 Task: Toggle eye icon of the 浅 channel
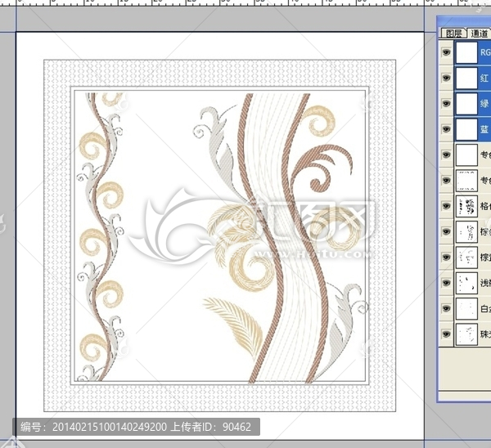click(x=446, y=283)
